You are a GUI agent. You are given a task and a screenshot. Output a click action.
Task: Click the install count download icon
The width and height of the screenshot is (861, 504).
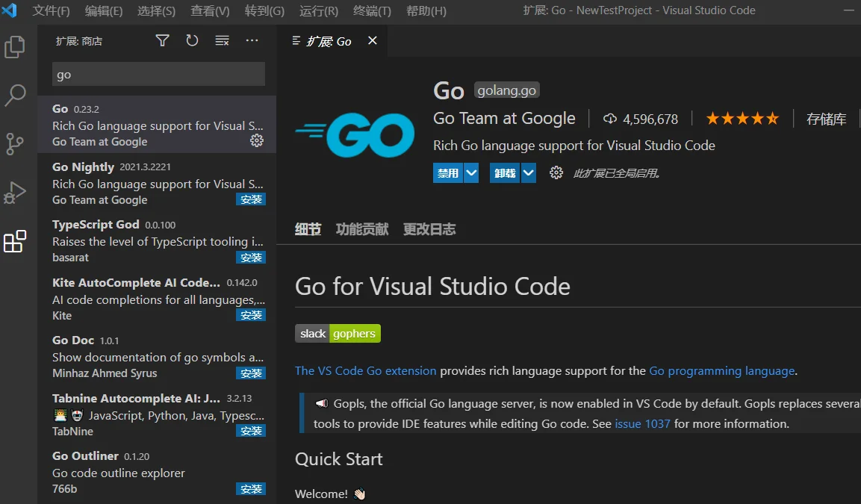pos(609,119)
